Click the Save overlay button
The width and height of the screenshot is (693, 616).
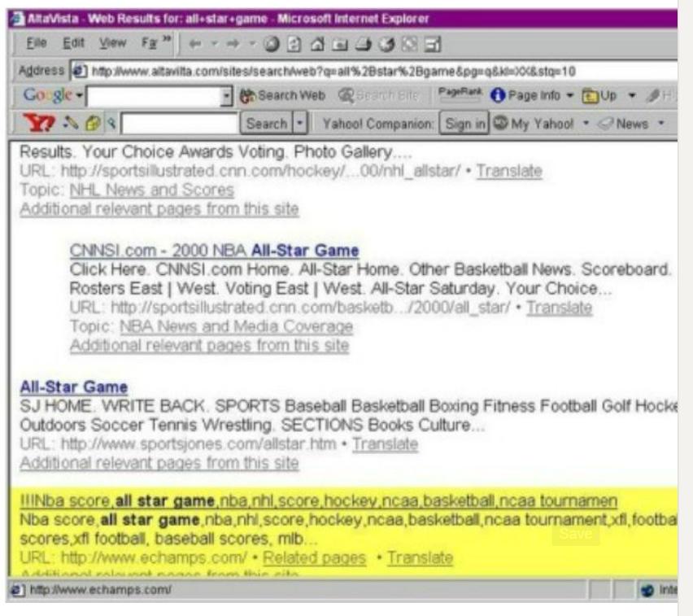pyautogui.click(x=575, y=534)
